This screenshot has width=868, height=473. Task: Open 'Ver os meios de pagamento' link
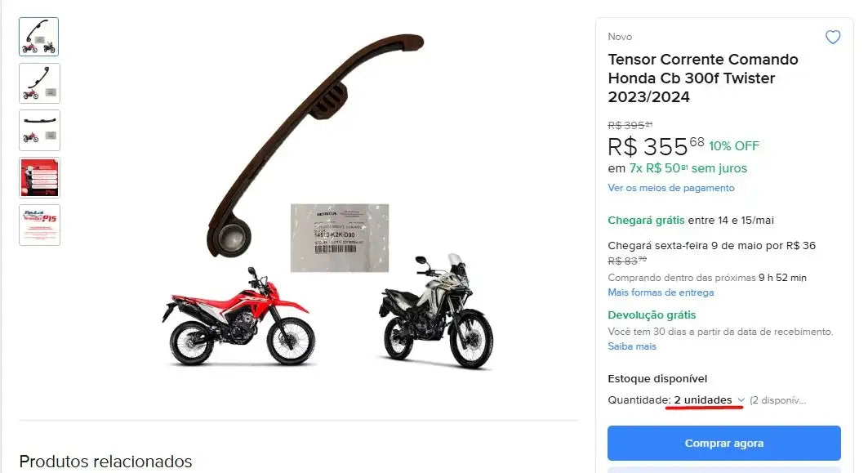click(x=671, y=188)
